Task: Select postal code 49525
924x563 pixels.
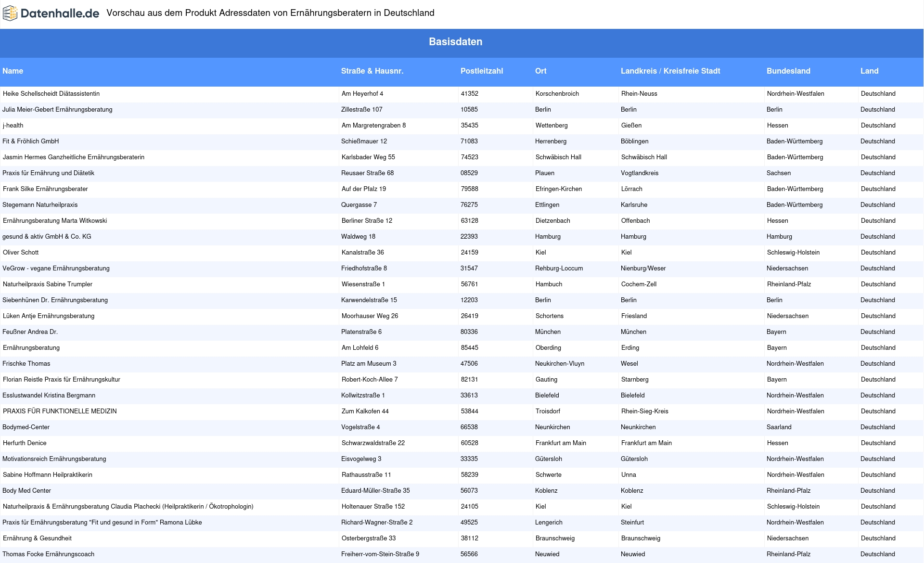Action: click(x=469, y=523)
